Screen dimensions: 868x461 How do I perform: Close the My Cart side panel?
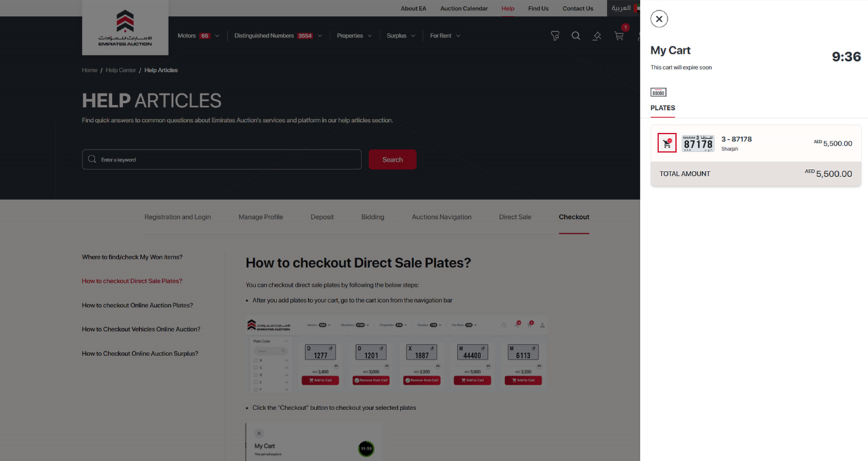pos(659,19)
